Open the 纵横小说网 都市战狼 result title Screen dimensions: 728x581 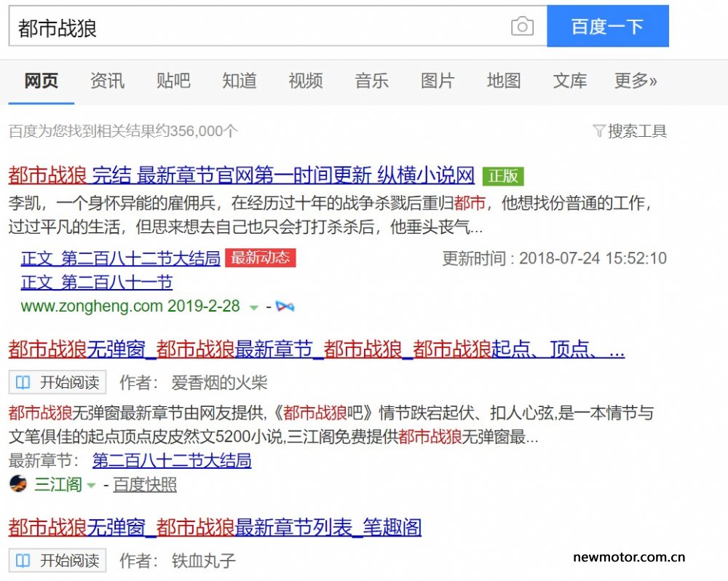242,175
